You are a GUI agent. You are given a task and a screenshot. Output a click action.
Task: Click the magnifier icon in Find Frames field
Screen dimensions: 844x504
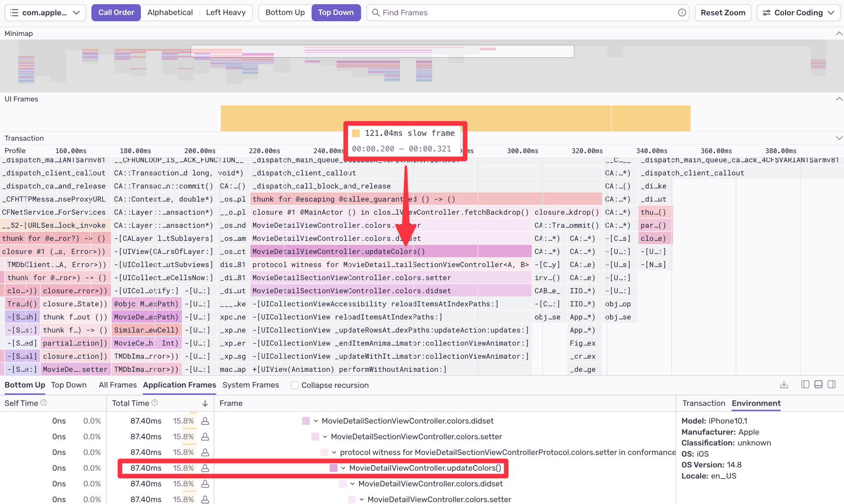coord(376,12)
